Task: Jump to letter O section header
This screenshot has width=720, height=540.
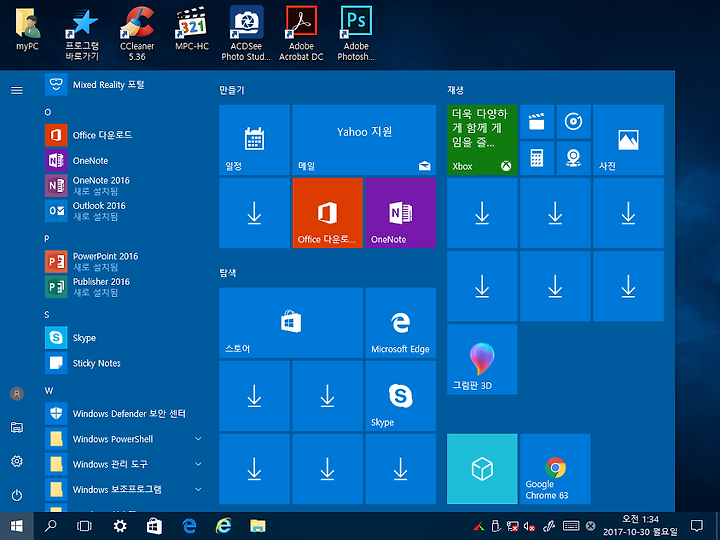Action: click(x=48, y=112)
